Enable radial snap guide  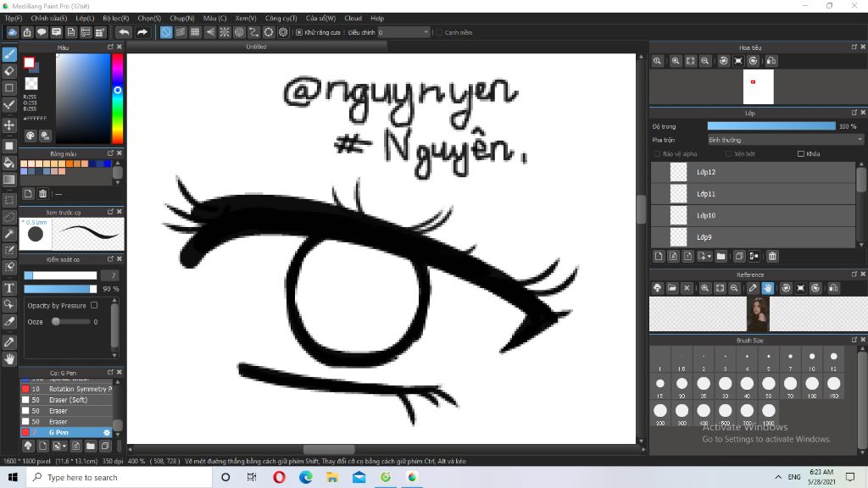[224, 32]
